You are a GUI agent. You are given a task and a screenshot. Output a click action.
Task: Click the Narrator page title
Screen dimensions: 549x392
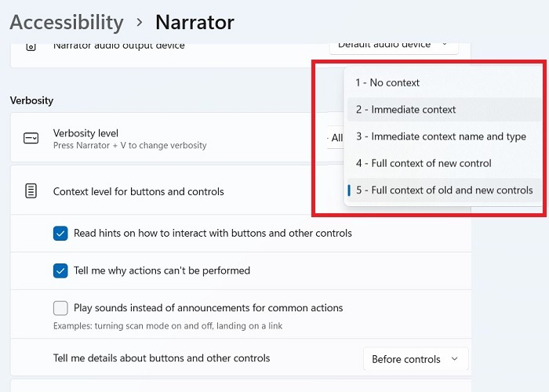coord(195,22)
